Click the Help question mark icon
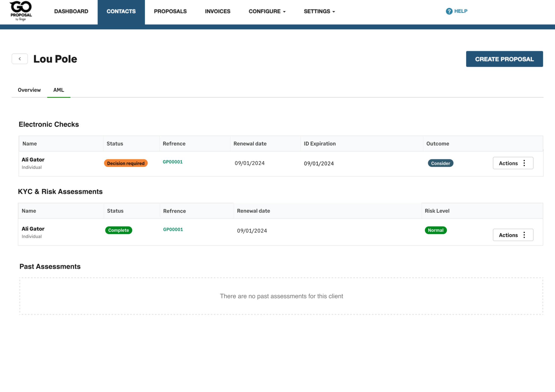Image resolution: width=555 pixels, height=392 pixels. 449,11
